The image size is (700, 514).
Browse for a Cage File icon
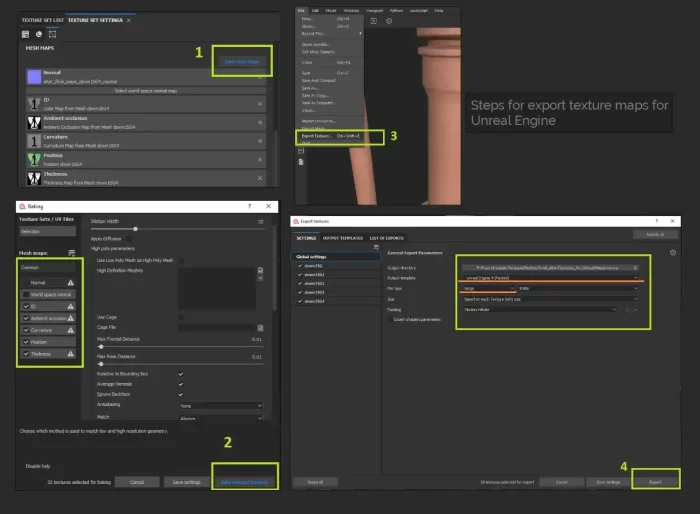259,327
